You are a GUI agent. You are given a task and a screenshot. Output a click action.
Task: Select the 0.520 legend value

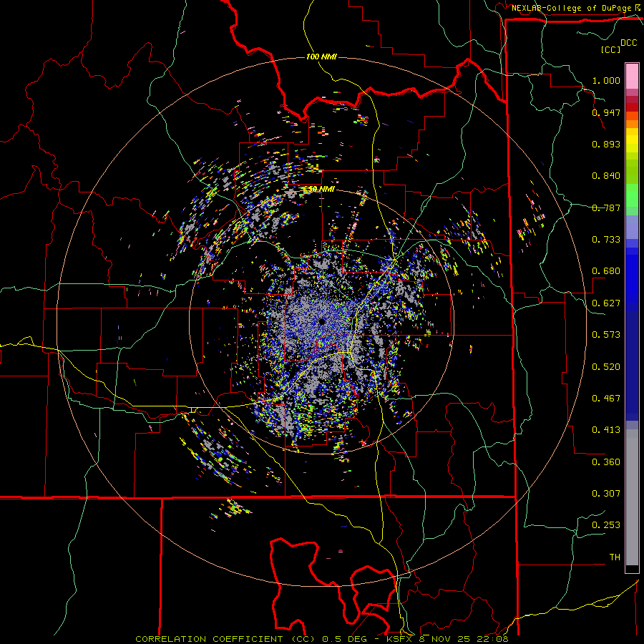click(x=606, y=367)
